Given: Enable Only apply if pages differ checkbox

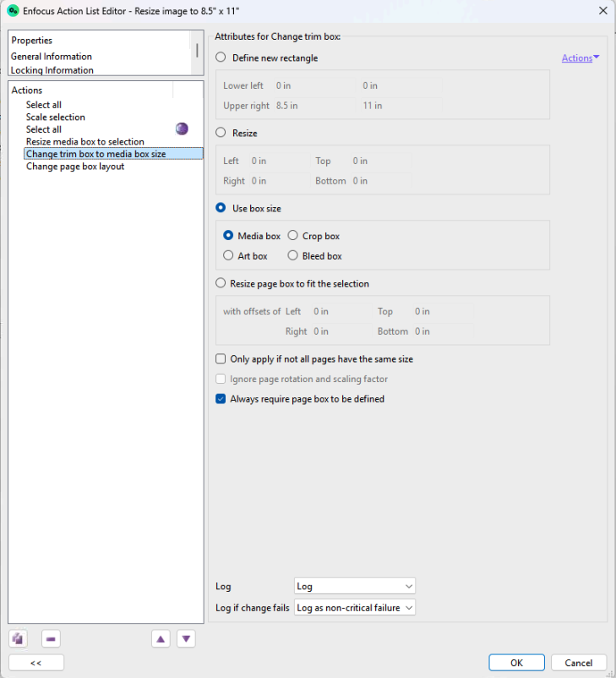Looking at the screenshot, I should coord(221,359).
